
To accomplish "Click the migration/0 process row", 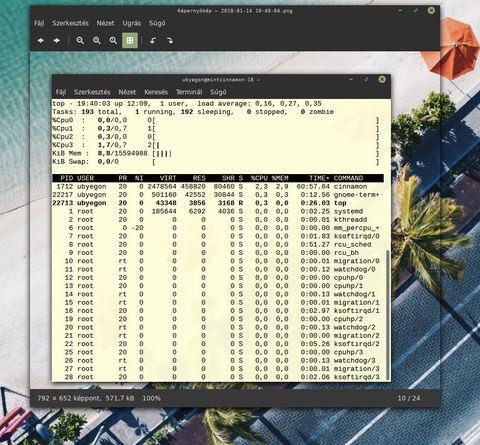I will coord(218,261).
